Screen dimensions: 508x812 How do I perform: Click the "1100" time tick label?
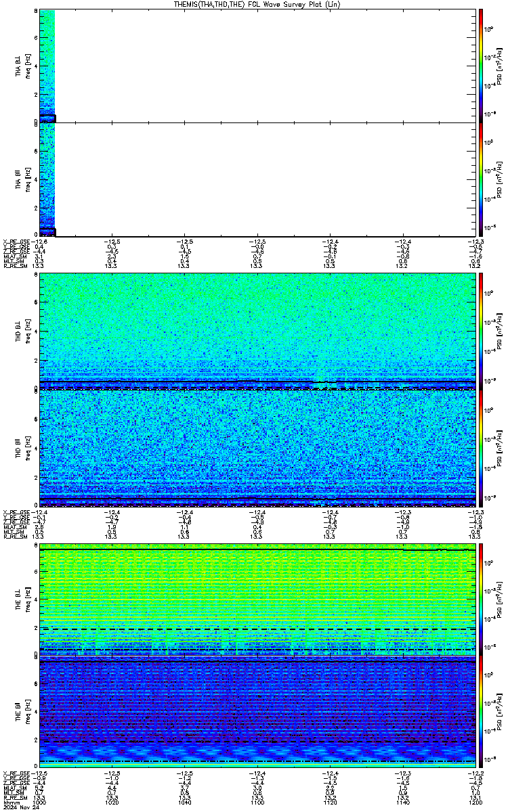click(257, 802)
